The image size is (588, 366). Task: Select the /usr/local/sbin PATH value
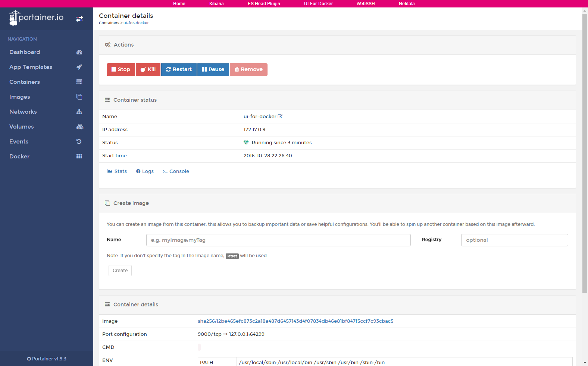pyautogui.click(x=312, y=363)
